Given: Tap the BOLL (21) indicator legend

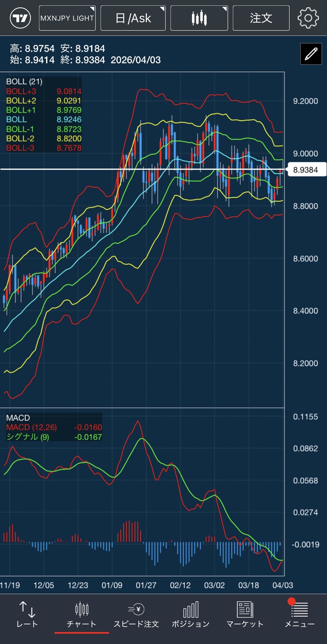Looking at the screenshot, I should click(24, 81).
